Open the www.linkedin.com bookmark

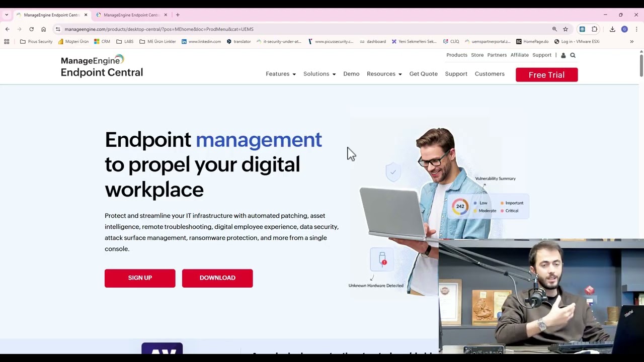(201, 42)
